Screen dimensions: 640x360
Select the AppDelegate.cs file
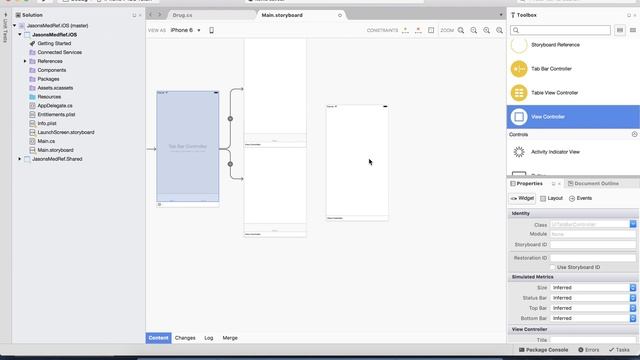[x=55, y=106]
